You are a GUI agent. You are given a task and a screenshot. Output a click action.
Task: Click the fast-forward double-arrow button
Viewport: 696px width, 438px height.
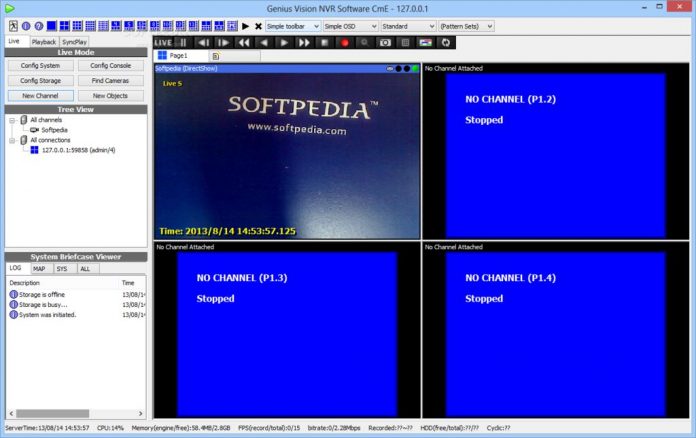pos(304,43)
